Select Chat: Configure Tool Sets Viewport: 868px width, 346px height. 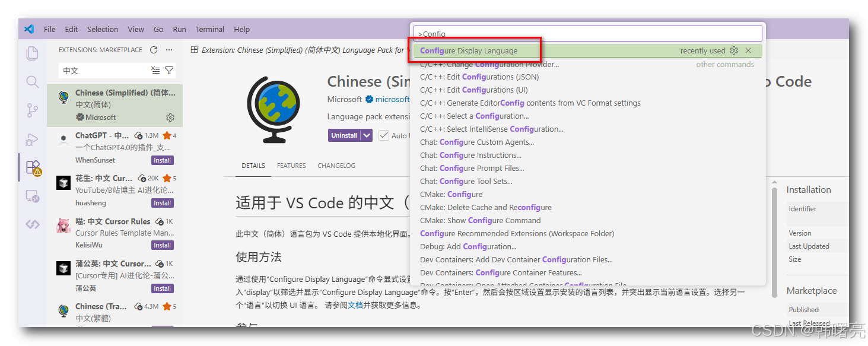[x=588, y=182]
